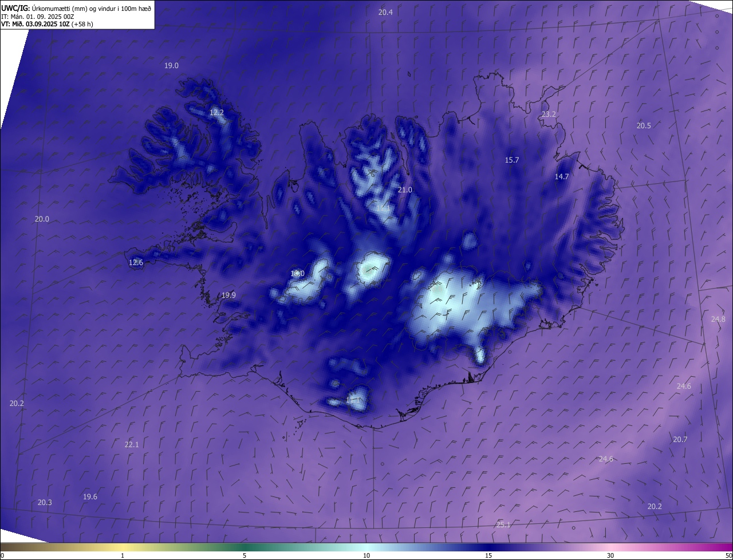Click the 5 label on the colour scale
Screen dimensions: 733x560
click(245, 555)
